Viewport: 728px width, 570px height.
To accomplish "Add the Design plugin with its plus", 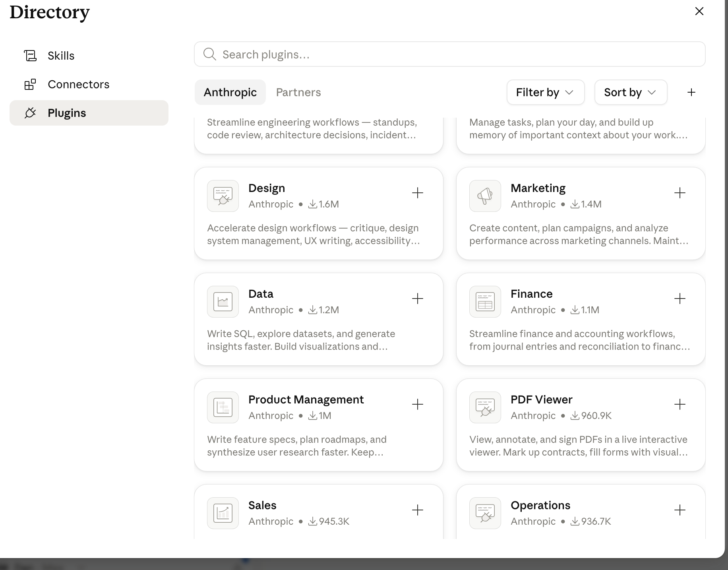I will (418, 193).
